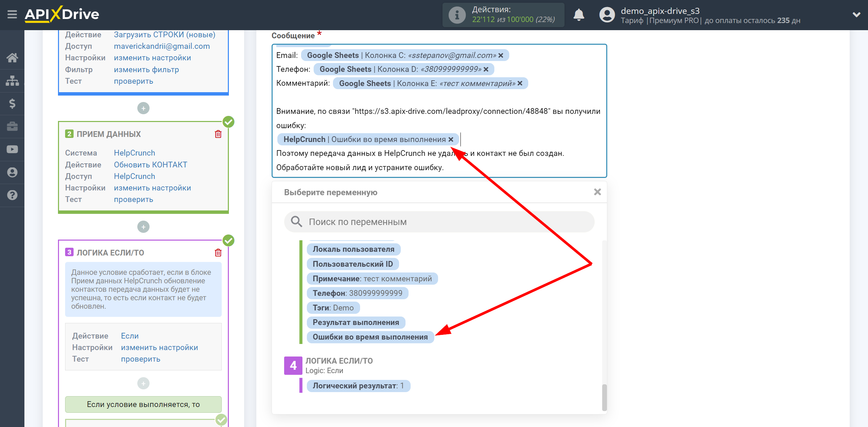Click изменить настройки in ПРИЕМ ДАННЫХ block
The width and height of the screenshot is (868, 427).
coord(152,188)
